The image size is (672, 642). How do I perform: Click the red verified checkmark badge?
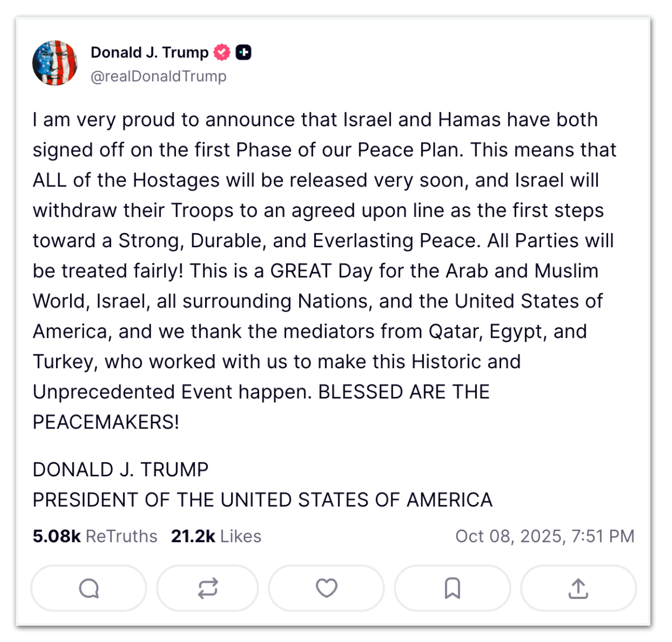222,52
